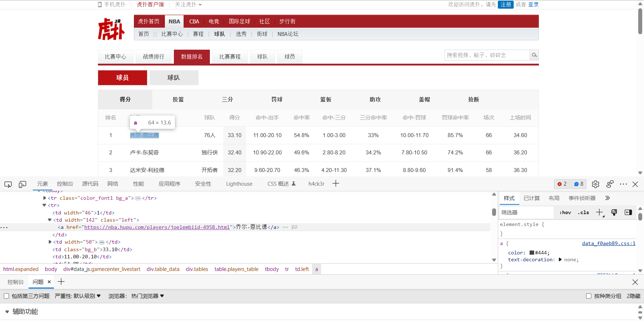This screenshot has width=644, height=321.
Task: Add a new DevTools tab with plus
Action: (x=336, y=184)
